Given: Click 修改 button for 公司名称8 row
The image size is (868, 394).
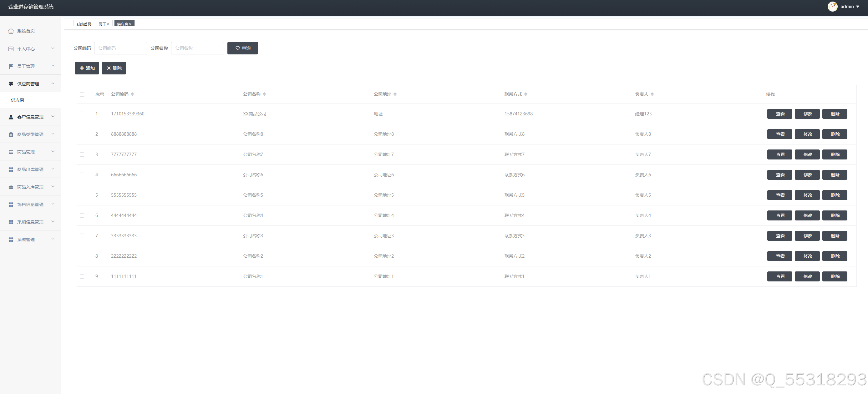Looking at the screenshot, I should tap(807, 134).
